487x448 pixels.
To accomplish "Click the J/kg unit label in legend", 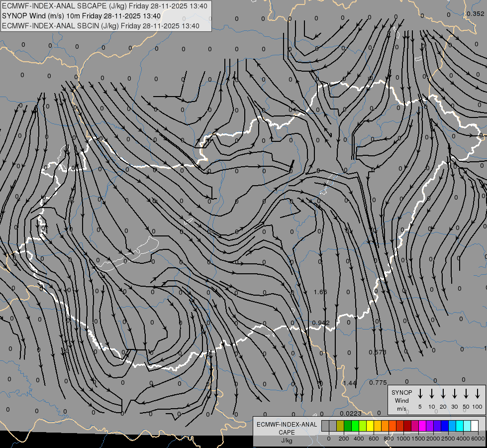I will pyautogui.click(x=287, y=441).
